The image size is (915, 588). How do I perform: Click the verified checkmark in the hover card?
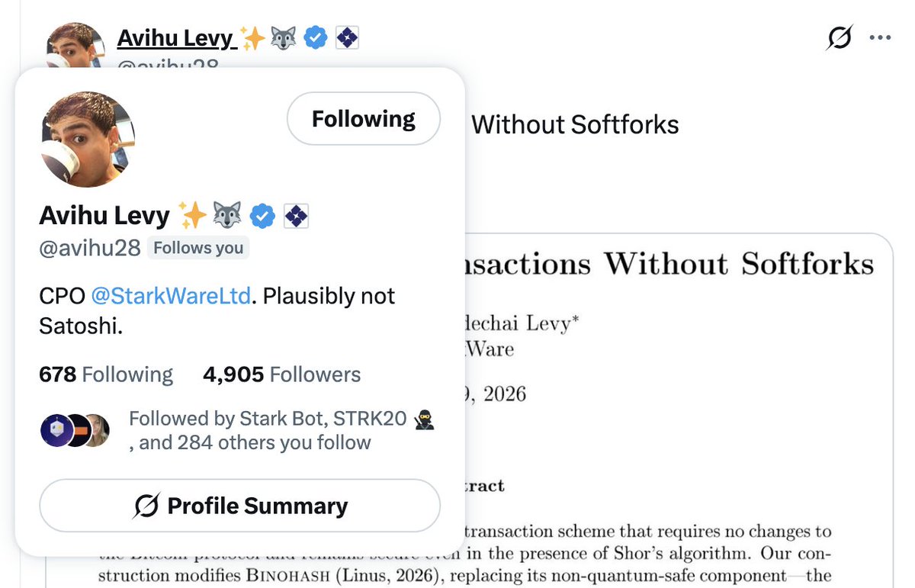[263, 217]
